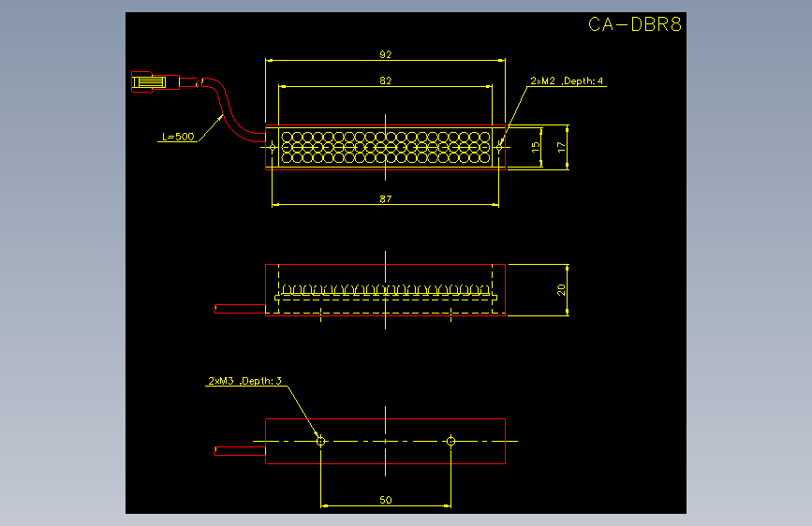Select the 15 vertical dimension

536,147
